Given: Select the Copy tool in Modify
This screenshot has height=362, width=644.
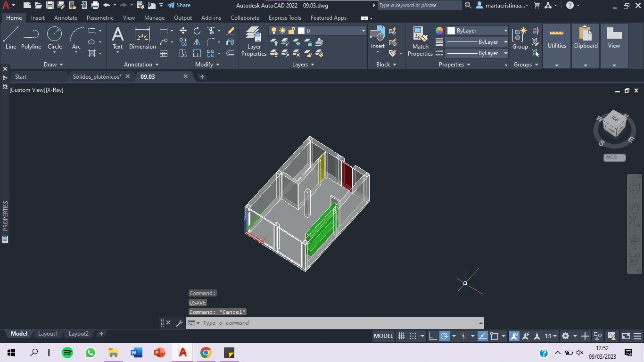Looking at the screenshot, I should pyautogui.click(x=183, y=42).
